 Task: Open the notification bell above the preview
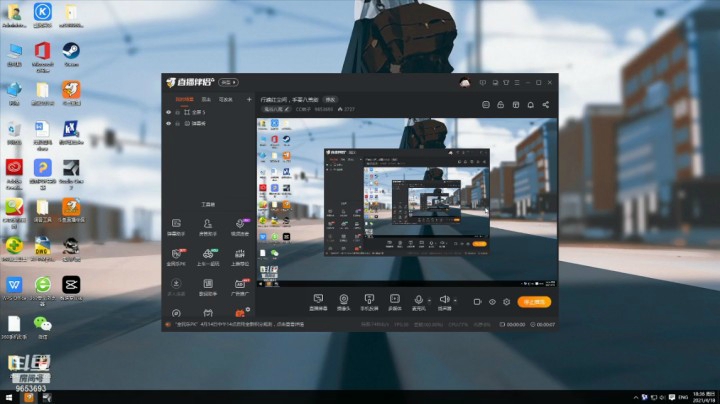point(530,105)
